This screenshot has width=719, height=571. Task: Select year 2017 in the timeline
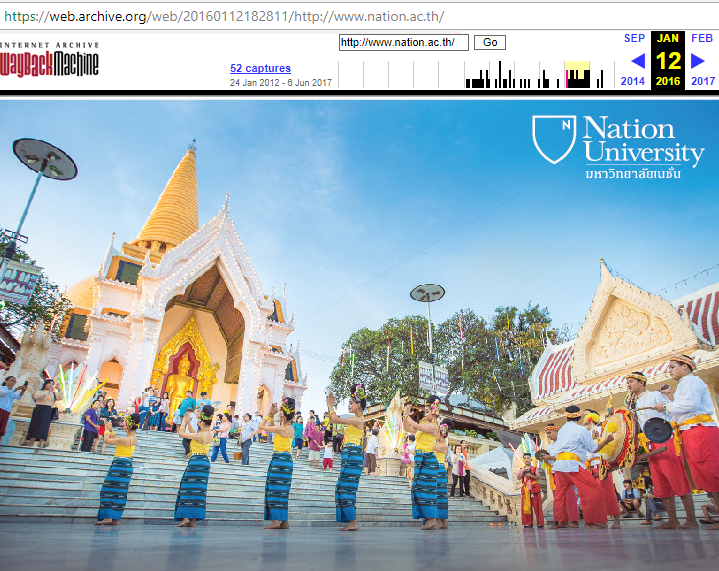[x=702, y=82]
